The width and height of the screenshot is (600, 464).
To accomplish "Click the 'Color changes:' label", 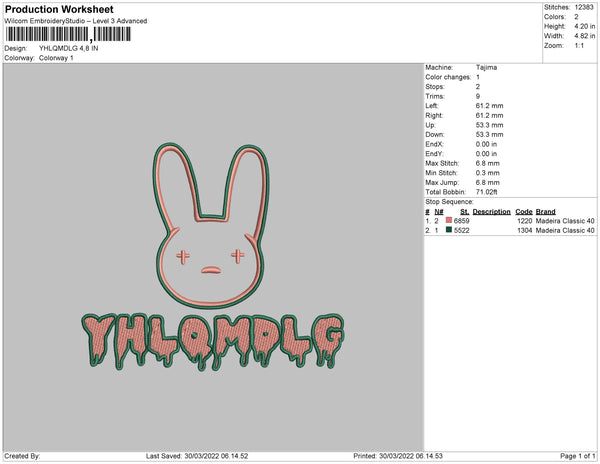I will (448, 77).
